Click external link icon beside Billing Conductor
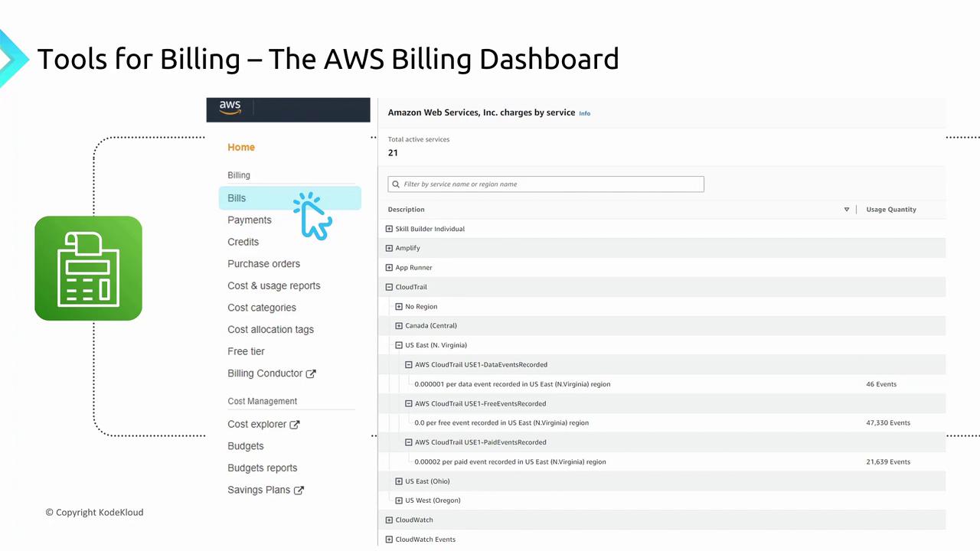 (x=311, y=374)
